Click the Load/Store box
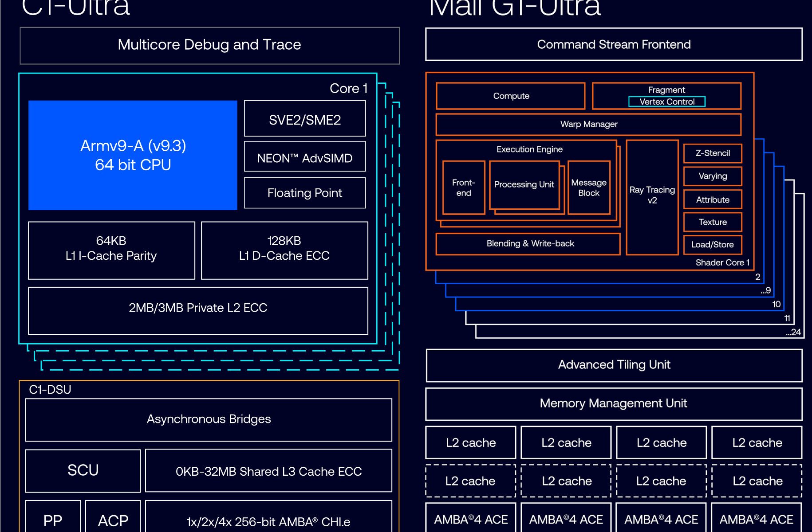This screenshot has width=812, height=532. [x=713, y=245]
